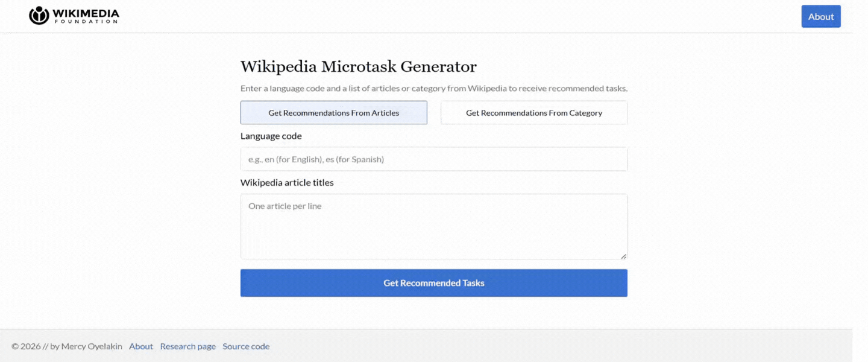Focus the Language code input field
The image size is (868, 362).
tap(433, 159)
